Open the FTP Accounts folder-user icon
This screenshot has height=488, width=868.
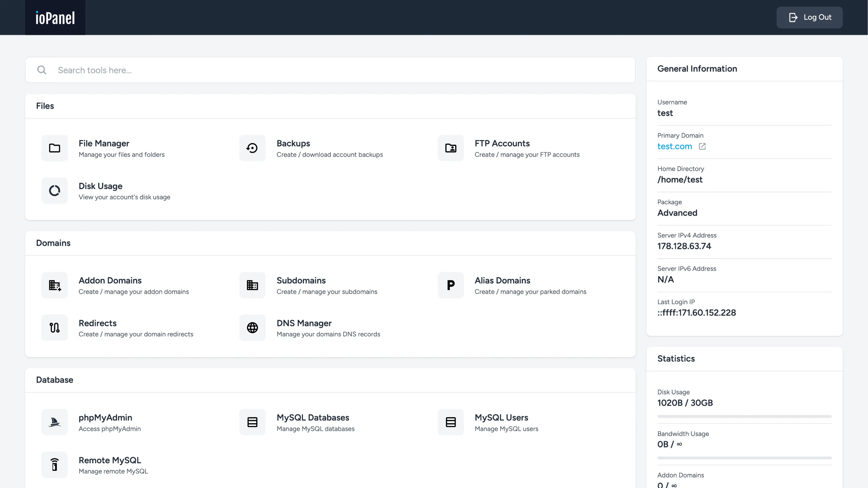(x=451, y=148)
